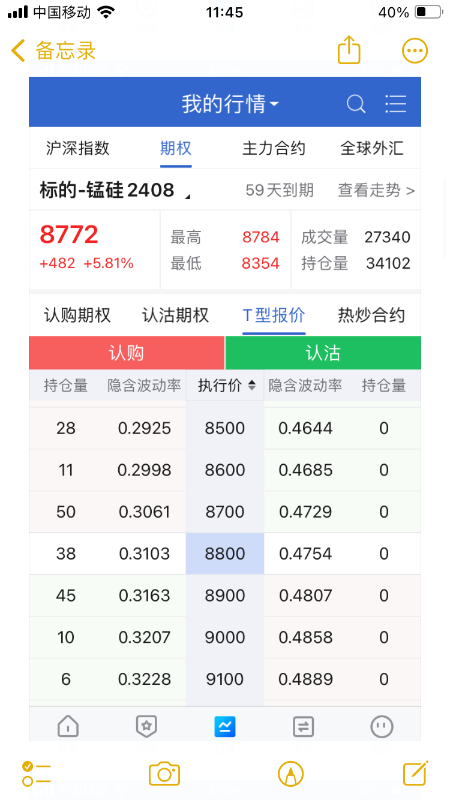Tap put implied volatility 0.4729
The image size is (450, 800).
[x=306, y=512]
